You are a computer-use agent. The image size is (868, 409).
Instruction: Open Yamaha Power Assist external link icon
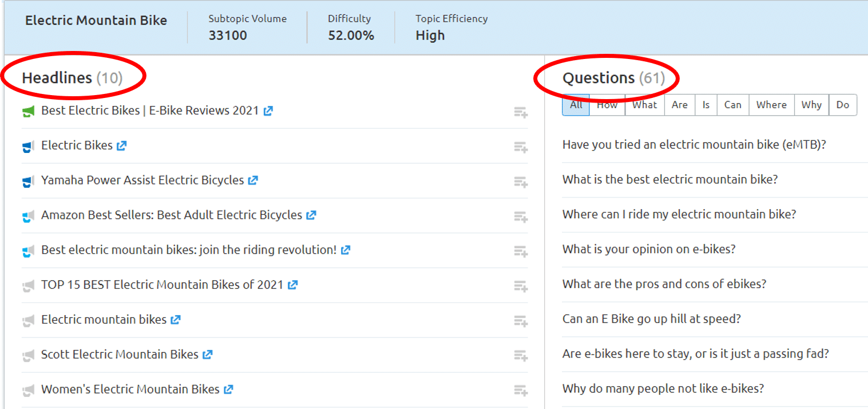click(253, 180)
